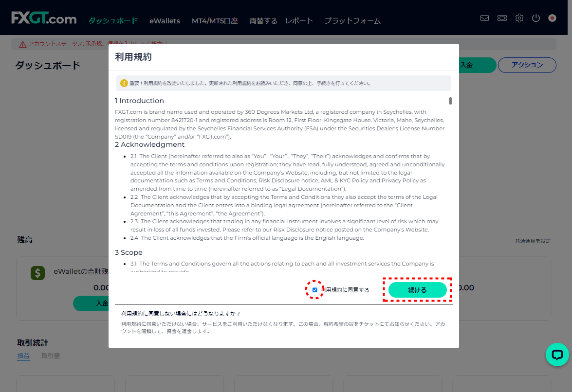Screen dimensions: 572x392
Task: Click the 続ける continue button
Action: [x=417, y=290]
